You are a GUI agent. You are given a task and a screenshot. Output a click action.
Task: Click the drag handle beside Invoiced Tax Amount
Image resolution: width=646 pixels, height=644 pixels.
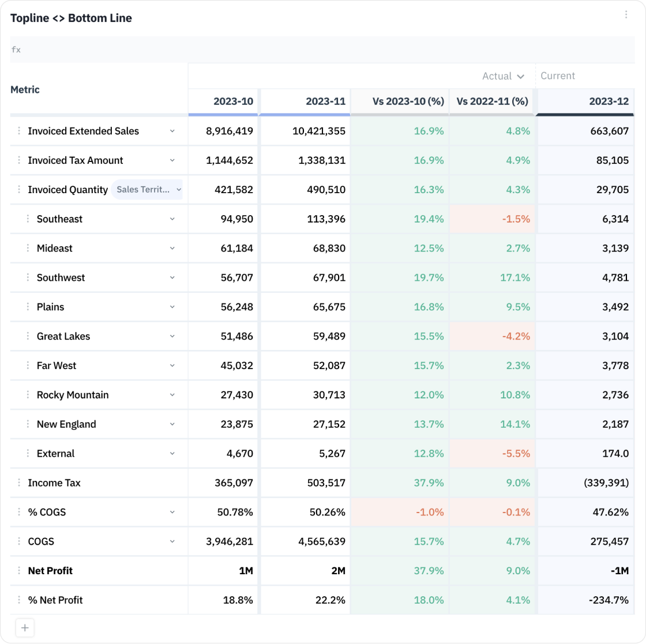[x=19, y=160]
